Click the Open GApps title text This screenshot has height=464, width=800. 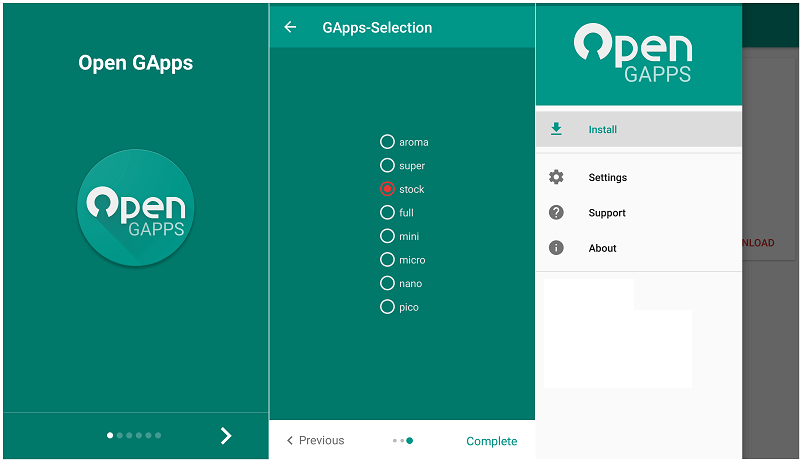(136, 63)
